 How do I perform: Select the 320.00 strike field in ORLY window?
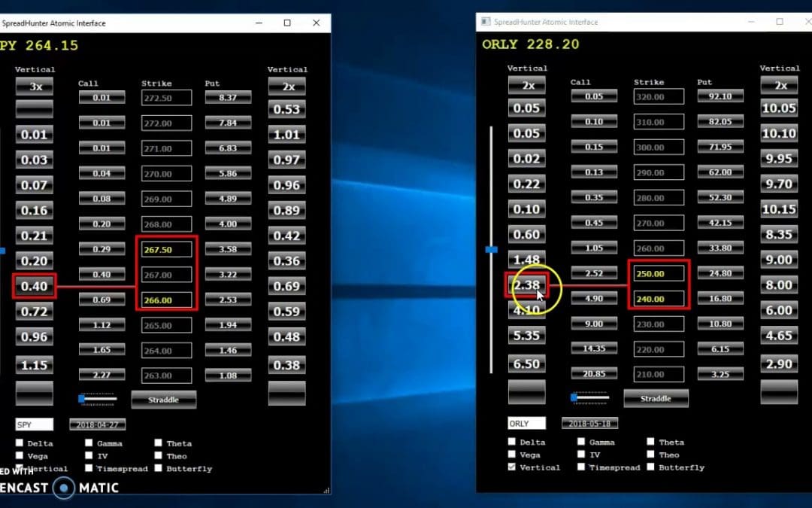click(x=659, y=97)
